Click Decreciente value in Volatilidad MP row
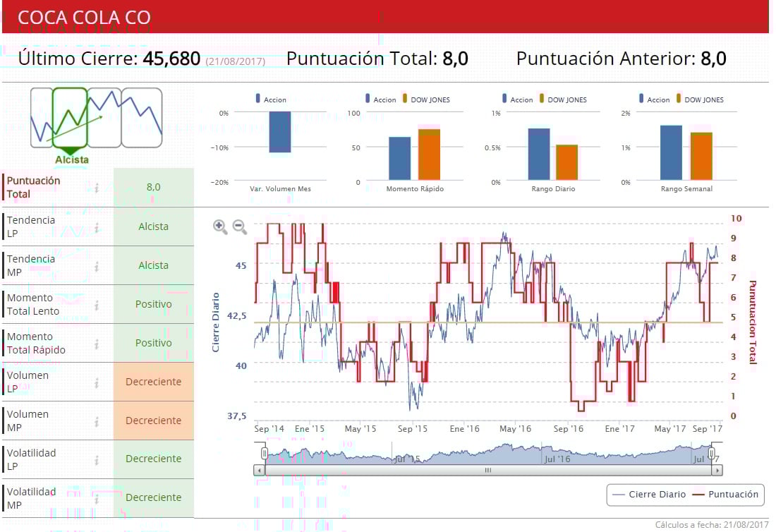The image size is (776, 532). coord(153,497)
